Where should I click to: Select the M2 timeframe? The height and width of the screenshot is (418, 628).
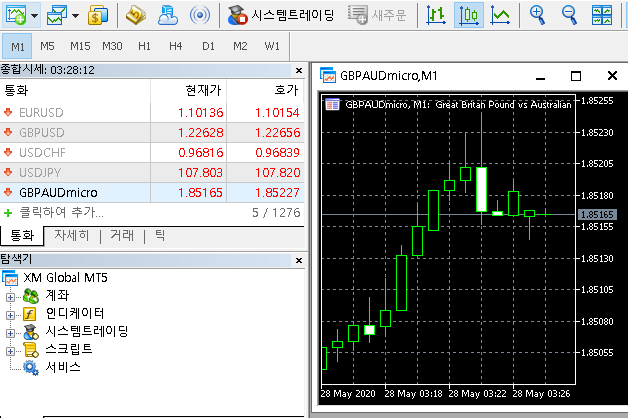240,46
